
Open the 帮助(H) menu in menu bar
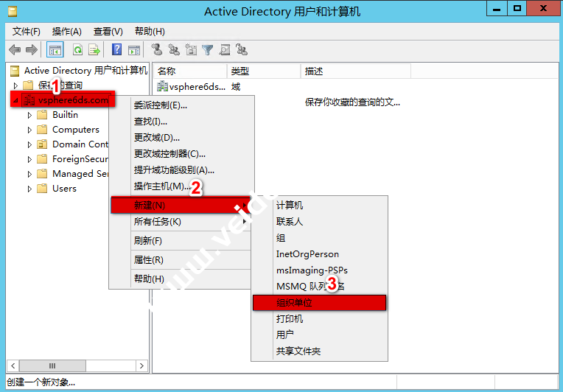tap(150, 32)
